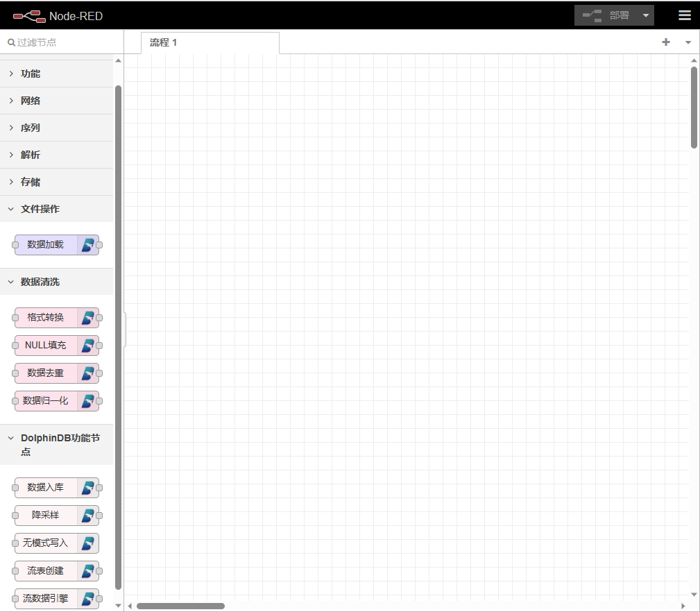This screenshot has height=612, width=700.
Task: Open the main hamburger menu
Action: pyautogui.click(x=684, y=15)
